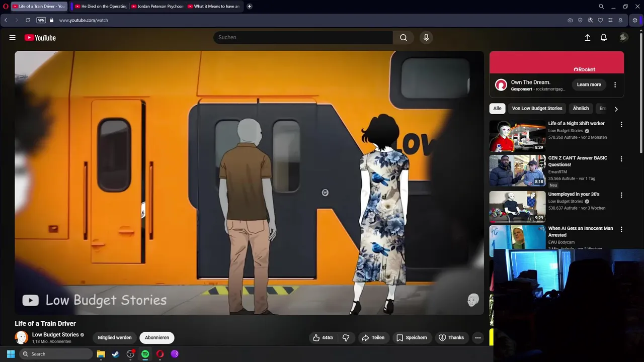Click the taskbar Search box
The width and height of the screenshot is (644, 362).
point(56,354)
